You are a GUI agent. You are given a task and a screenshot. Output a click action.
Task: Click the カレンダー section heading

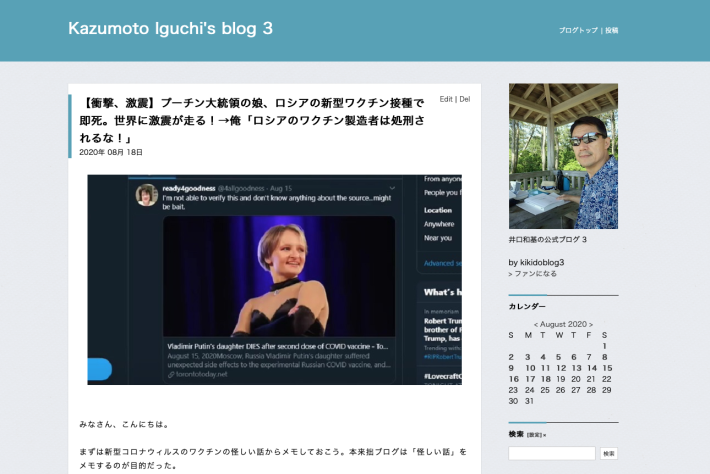527,306
